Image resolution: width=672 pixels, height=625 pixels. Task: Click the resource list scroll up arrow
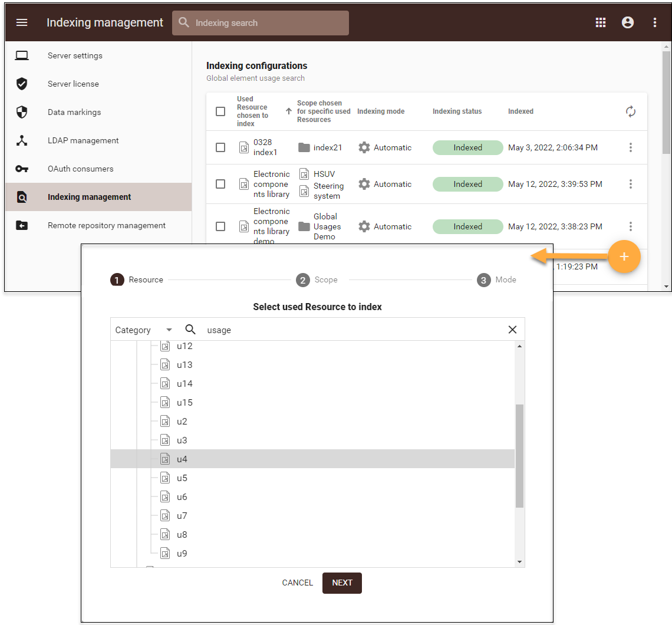(519, 346)
